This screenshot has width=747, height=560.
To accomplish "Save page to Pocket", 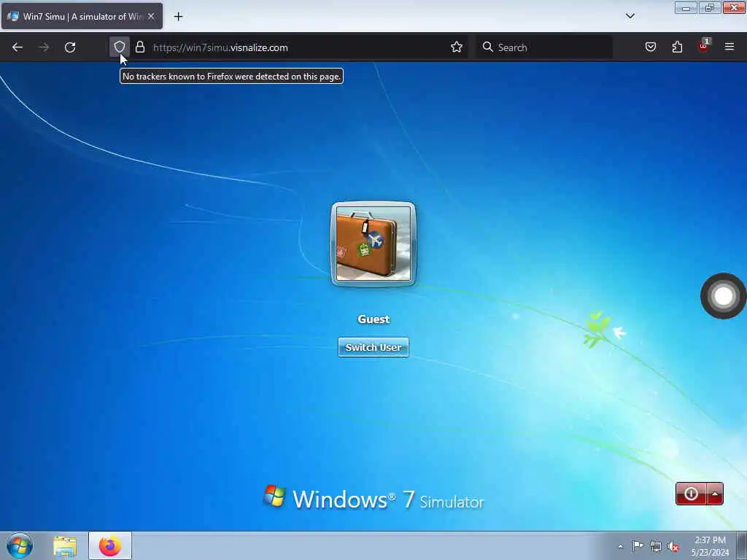I will click(651, 47).
